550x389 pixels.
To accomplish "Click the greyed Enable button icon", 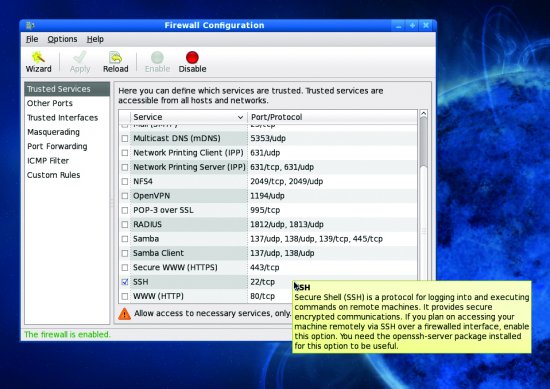I will tap(157, 58).
